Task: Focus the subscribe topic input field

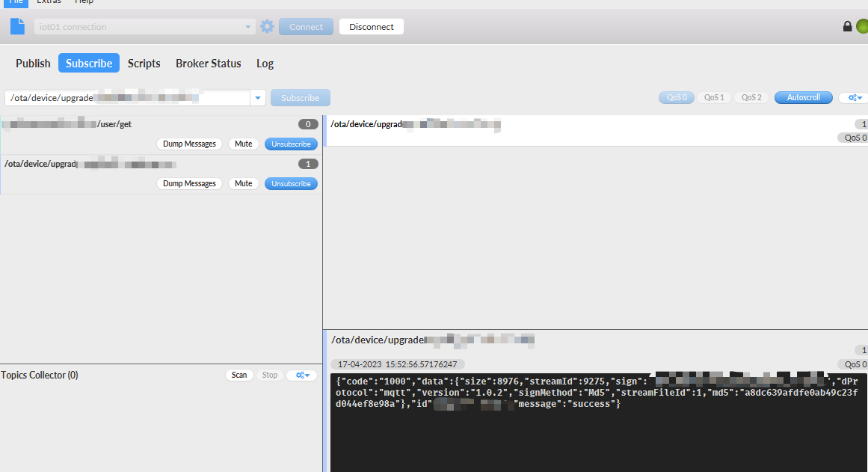Action: point(127,98)
